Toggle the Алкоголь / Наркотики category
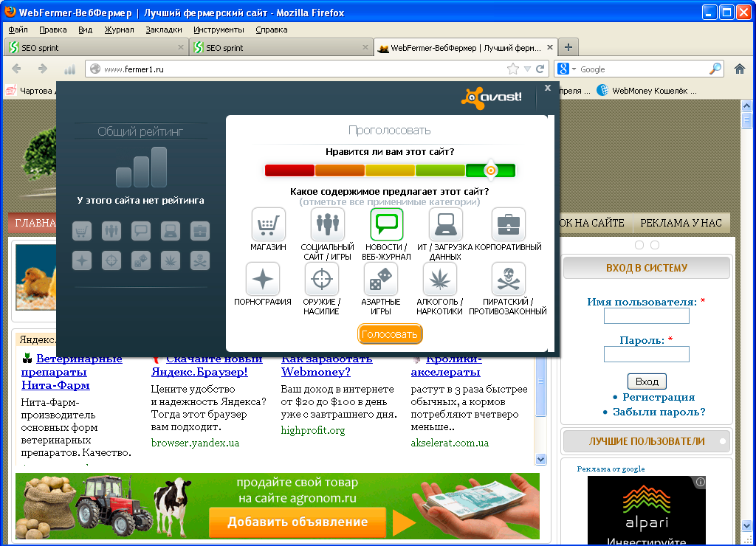The height and width of the screenshot is (546, 756). pos(440,279)
